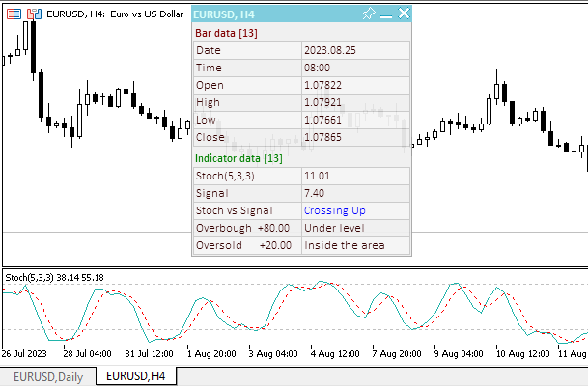Close the EURUSD, H4 data panel
Screen dimensions: 588x386
coord(404,14)
